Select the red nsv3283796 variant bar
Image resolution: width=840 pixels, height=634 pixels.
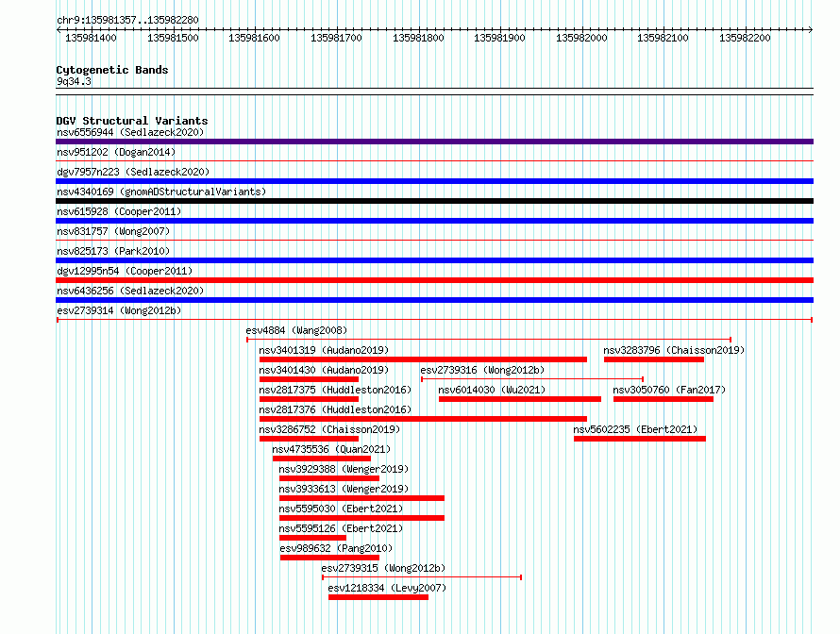654,359
